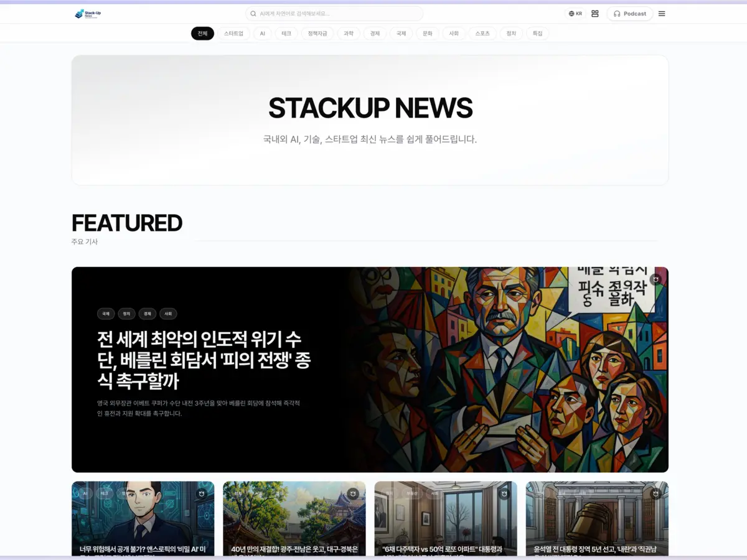The image size is (747, 560).
Task: Open the featured headline about 수단 '피의 전쟁'
Action: [204, 360]
